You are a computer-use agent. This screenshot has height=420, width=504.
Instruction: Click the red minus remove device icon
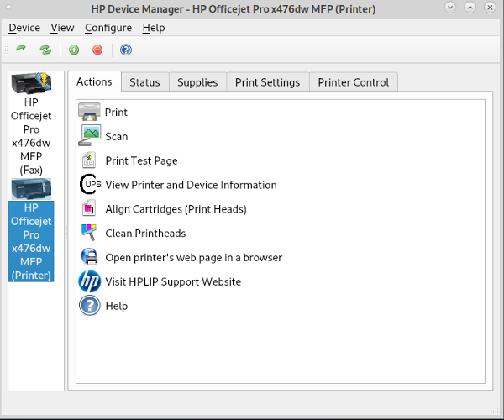(97, 50)
